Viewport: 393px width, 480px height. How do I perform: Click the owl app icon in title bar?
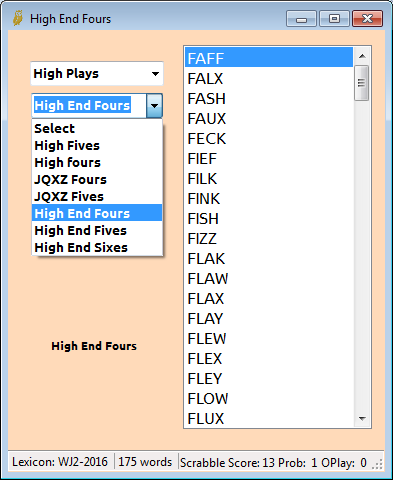(18, 18)
